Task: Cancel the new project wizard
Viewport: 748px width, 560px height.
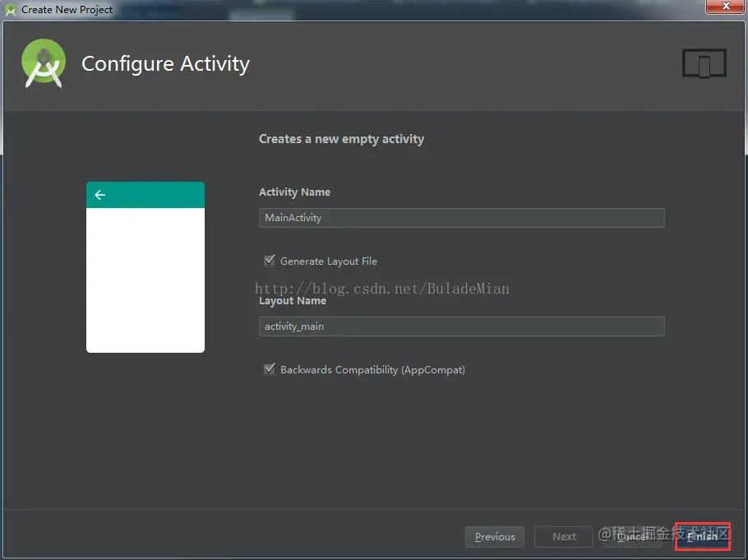Action: (x=633, y=537)
